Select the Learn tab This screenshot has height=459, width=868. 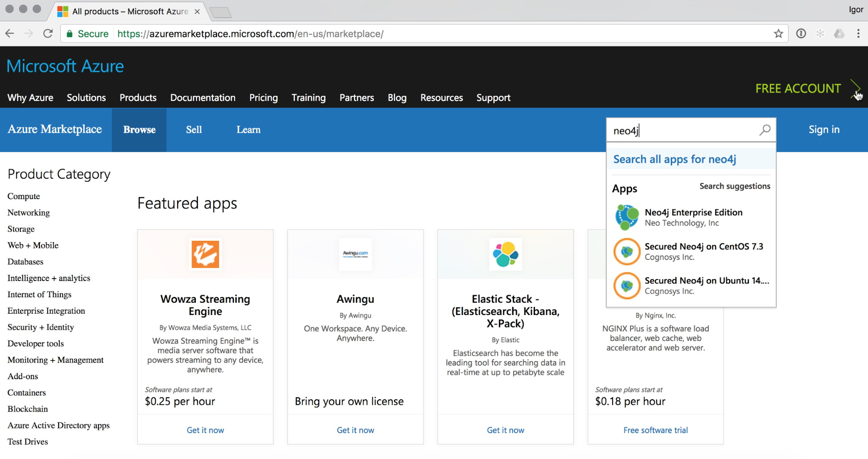coord(248,130)
